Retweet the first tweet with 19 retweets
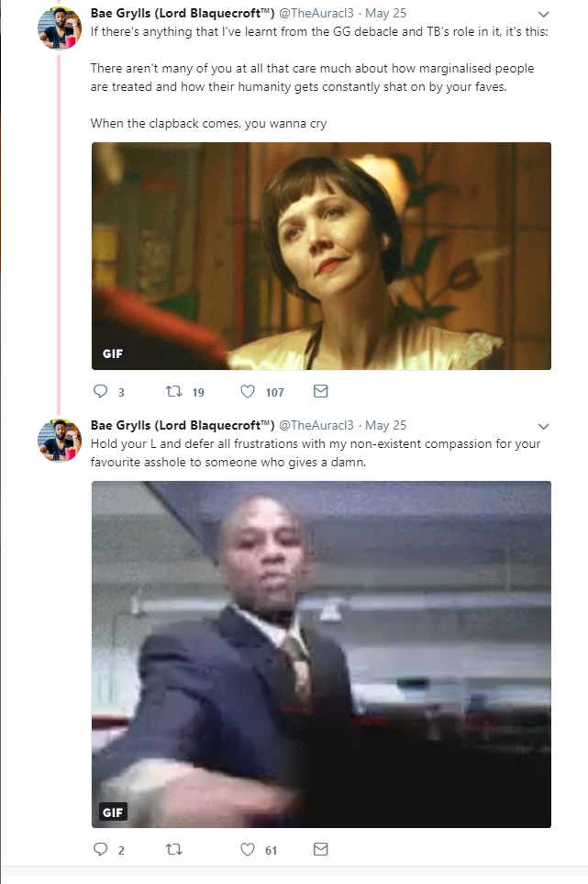This screenshot has width=588, height=884. pos(173,391)
